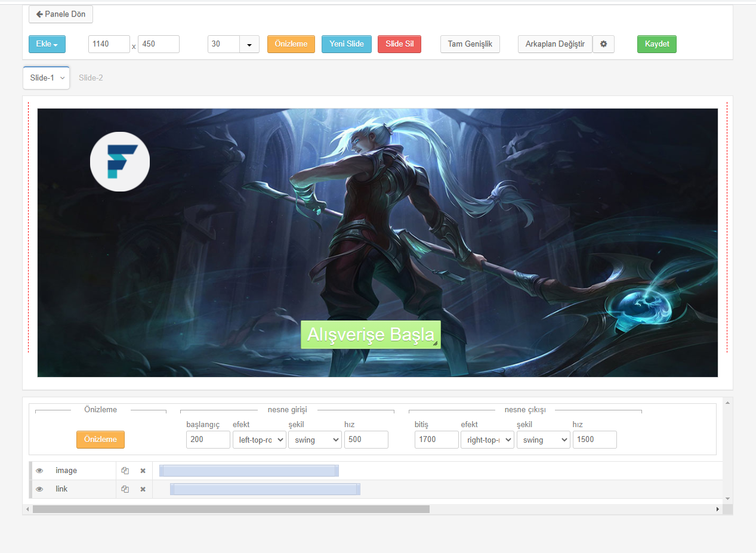
Task: Click the slider width field showing 1140
Action: coord(109,44)
